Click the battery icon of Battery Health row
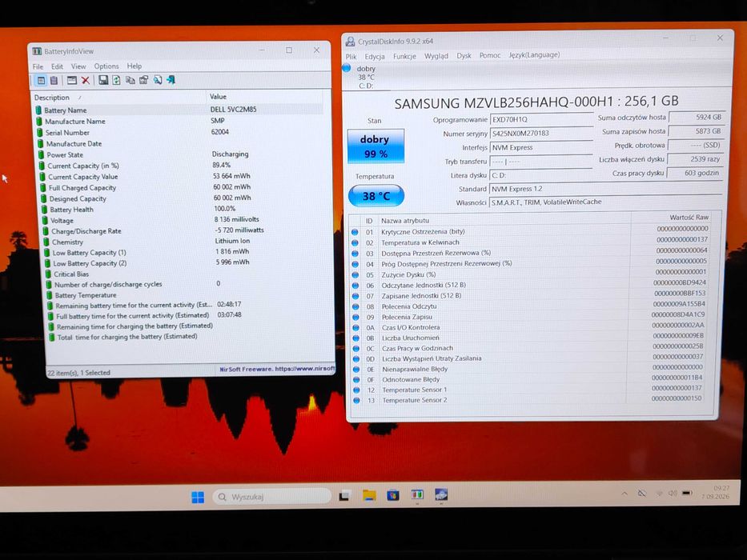The image size is (747, 560). point(44,210)
